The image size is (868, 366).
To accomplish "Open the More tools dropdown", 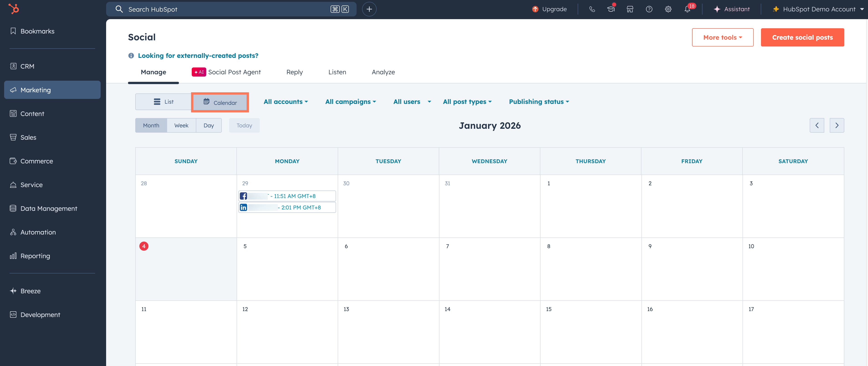I will point(722,37).
